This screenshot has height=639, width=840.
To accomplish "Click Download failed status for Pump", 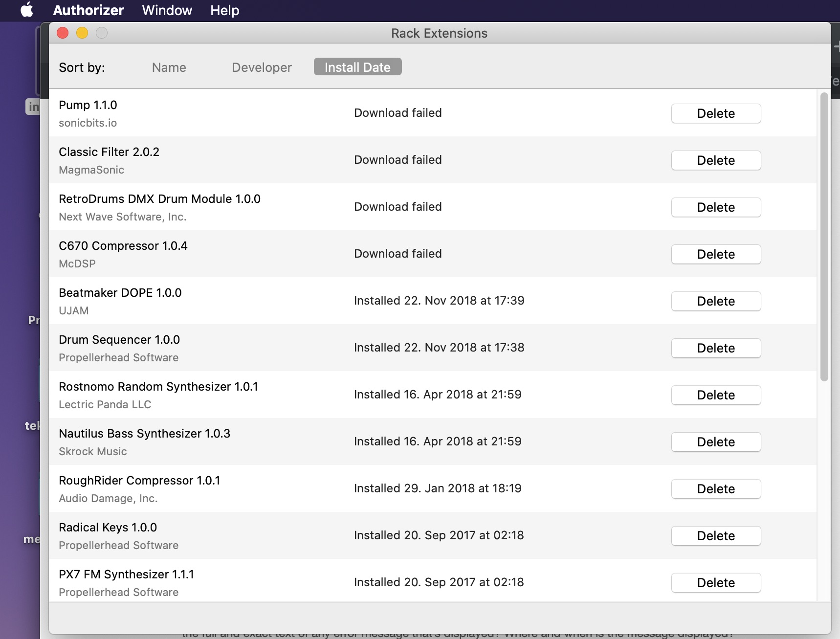I will pos(398,113).
